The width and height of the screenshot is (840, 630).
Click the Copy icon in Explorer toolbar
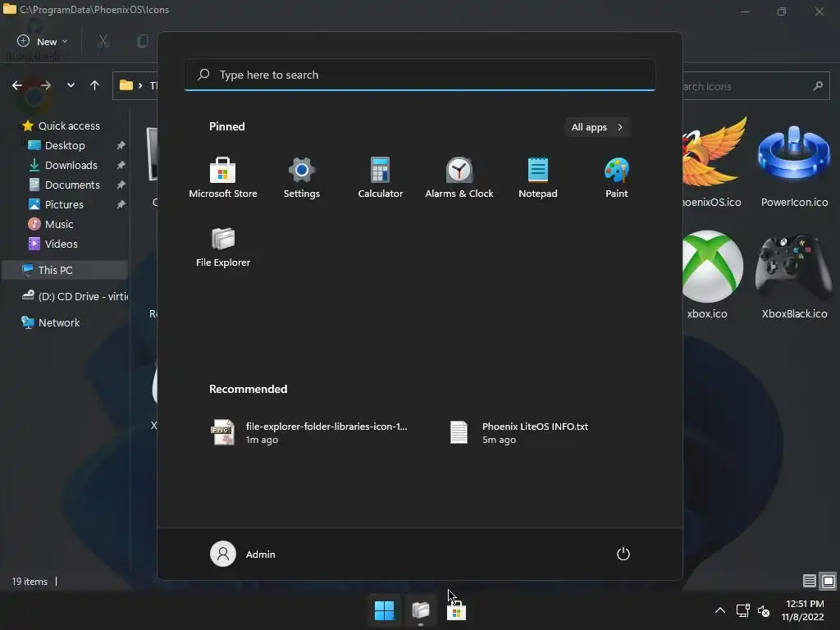[x=142, y=41]
